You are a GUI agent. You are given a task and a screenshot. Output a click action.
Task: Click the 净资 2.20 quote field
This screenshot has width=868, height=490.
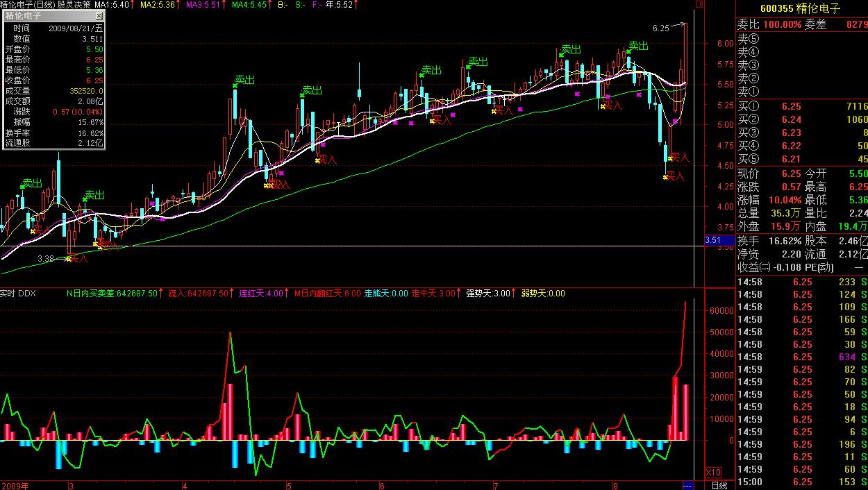tap(769, 255)
